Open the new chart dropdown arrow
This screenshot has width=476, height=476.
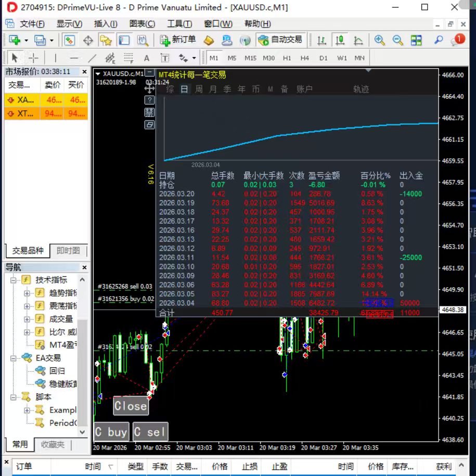(x=26, y=41)
